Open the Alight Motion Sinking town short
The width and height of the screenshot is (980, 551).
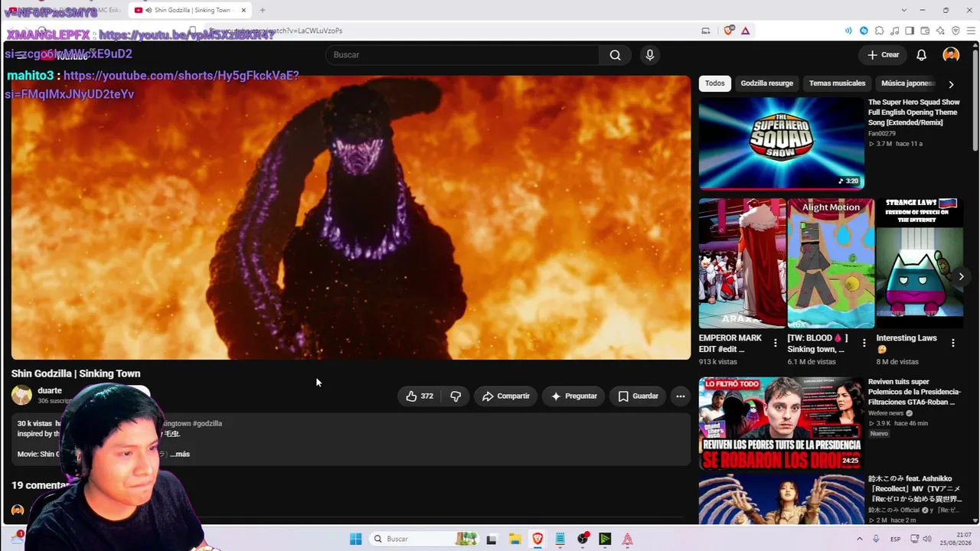click(x=831, y=263)
